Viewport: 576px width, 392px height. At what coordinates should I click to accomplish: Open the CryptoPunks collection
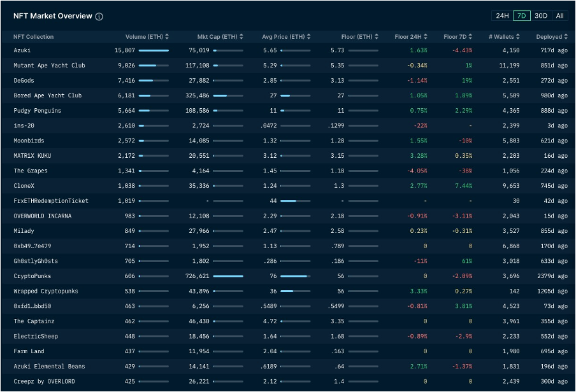click(x=32, y=276)
